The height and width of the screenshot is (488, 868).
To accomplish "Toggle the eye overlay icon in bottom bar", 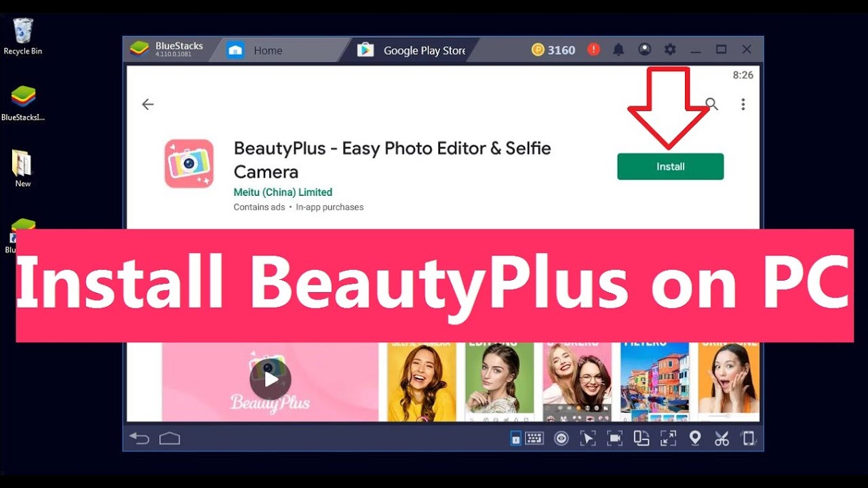I will point(561,439).
